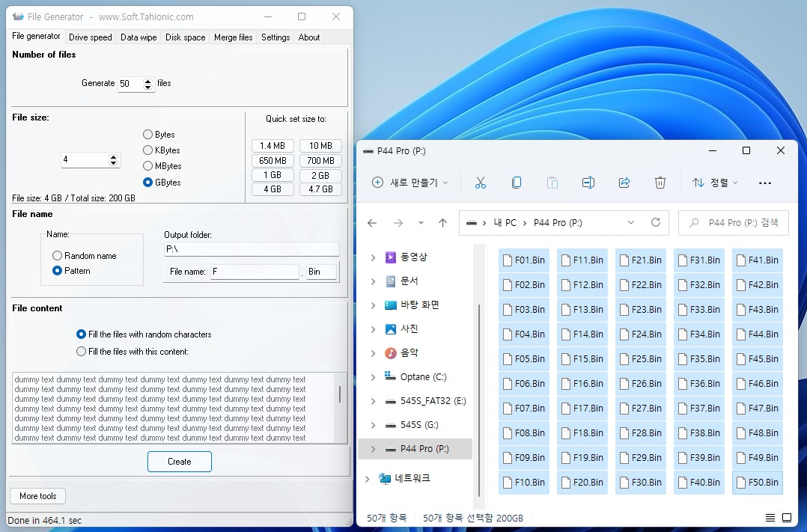Click the Output folder input field
This screenshot has height=532, width=807.
coord(252,249)
